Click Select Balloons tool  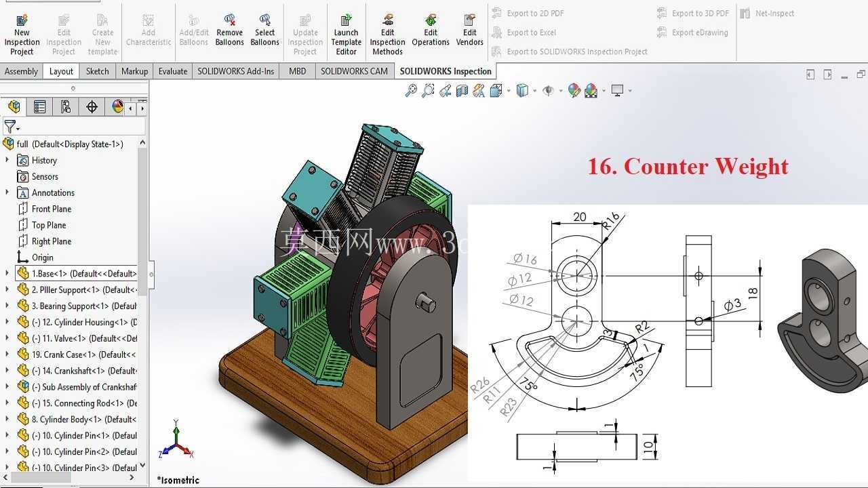pyautogui.click(x=265, y=30)
